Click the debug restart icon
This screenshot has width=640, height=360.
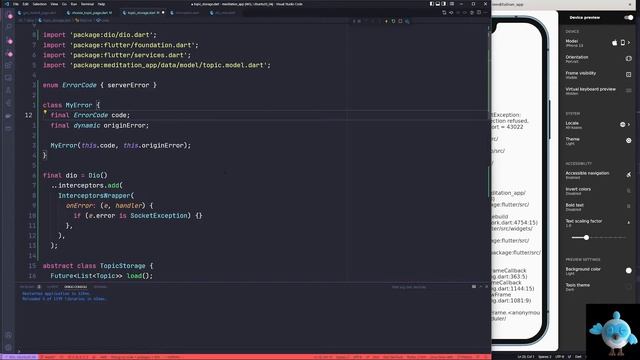click(393, 21)
